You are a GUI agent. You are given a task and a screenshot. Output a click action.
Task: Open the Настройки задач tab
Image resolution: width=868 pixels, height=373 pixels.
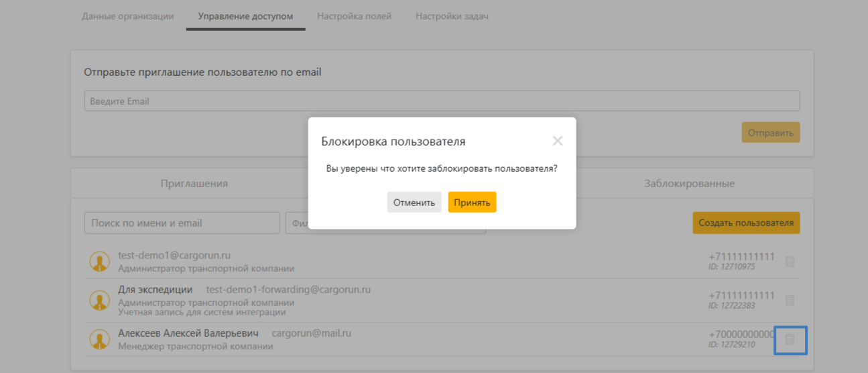[452, 16]
